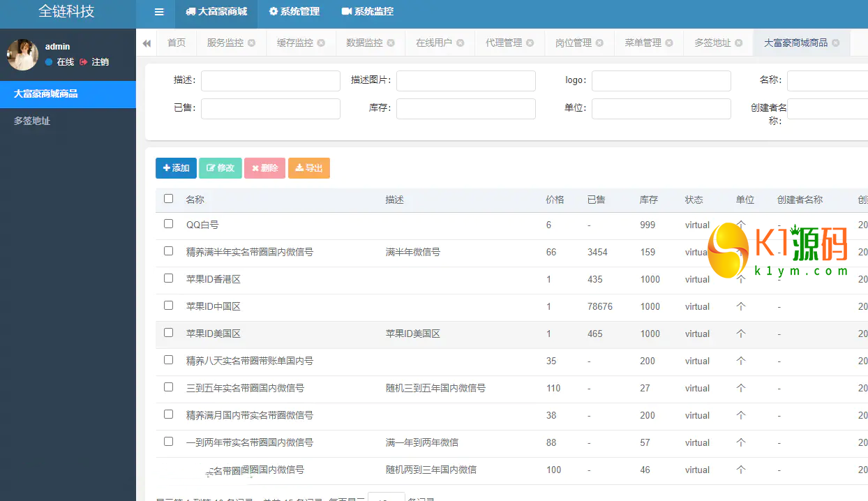868x501 pixels.
Task: Open the 系统监控 top menu
Action: click(x=367, y=12)
